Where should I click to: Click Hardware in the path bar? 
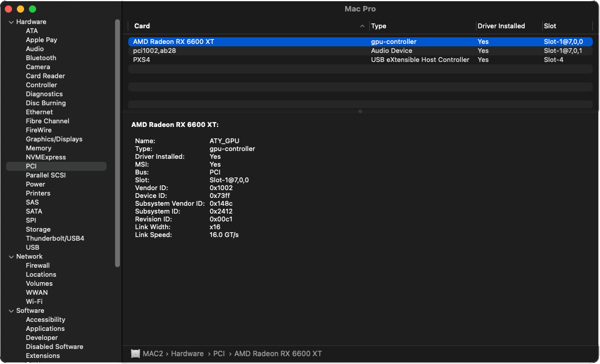point(187,354)
